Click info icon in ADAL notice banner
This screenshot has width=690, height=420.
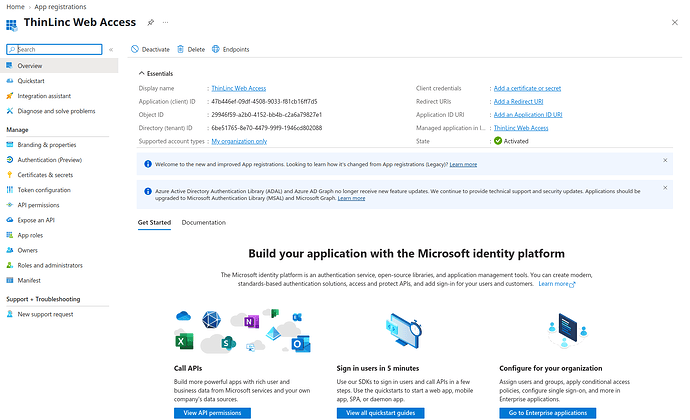(148, 191)
